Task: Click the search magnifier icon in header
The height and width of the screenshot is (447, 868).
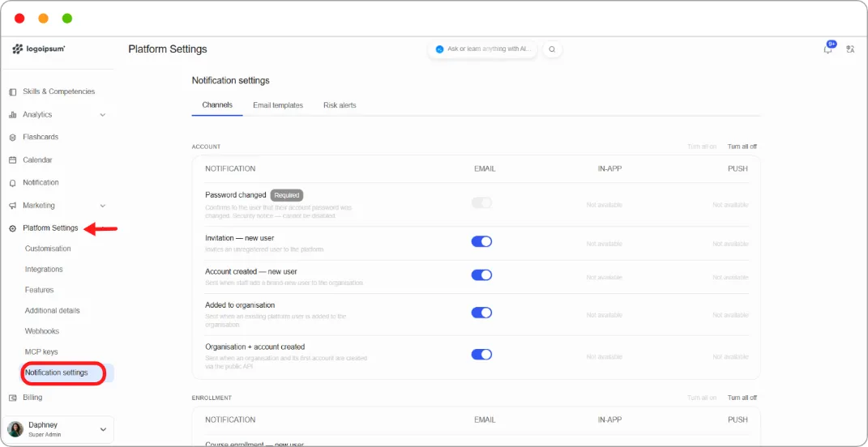Action: coord(552,49)
